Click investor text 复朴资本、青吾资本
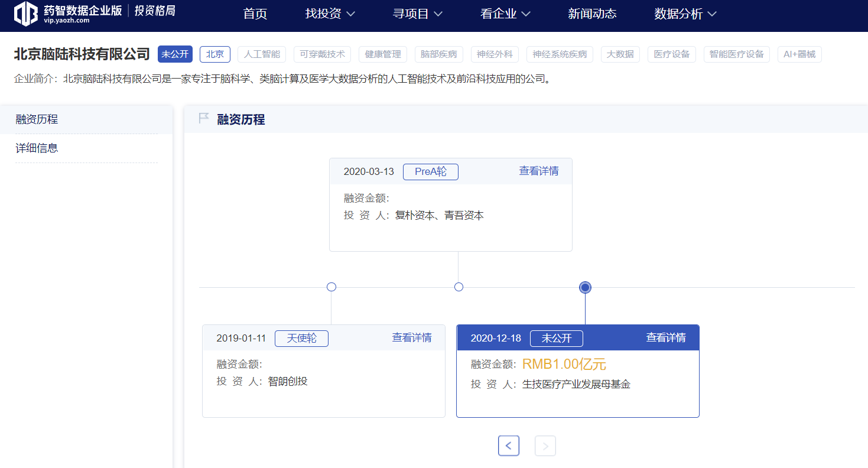This screenshot has height=468, width=868. coord(440,216)
